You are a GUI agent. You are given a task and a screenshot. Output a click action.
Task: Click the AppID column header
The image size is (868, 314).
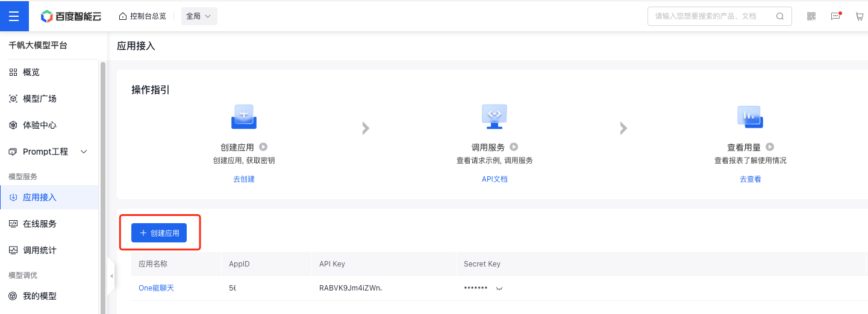(x=239, y=264)
